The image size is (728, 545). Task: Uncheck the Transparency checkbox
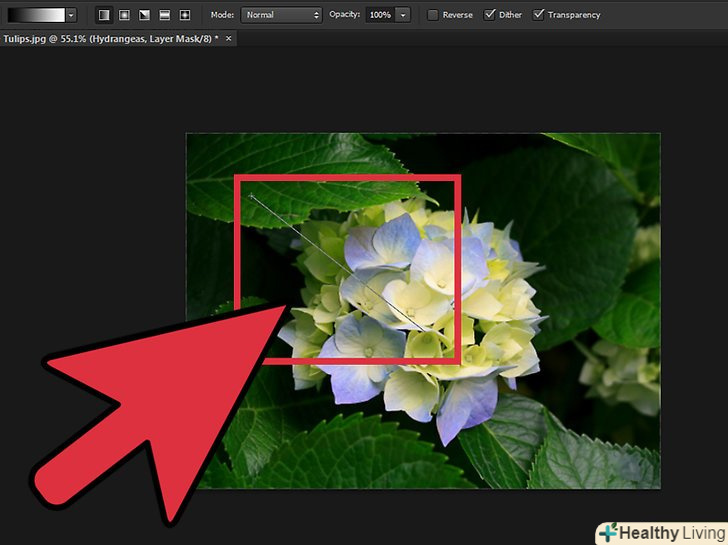[x=539, y=15]
